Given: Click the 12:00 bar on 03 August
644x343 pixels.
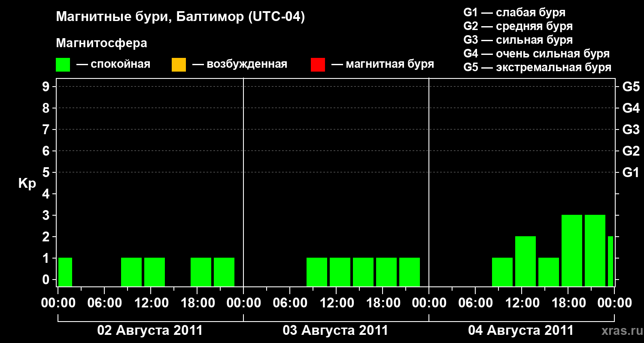Looking at the screenshot, I should point(340,272).
